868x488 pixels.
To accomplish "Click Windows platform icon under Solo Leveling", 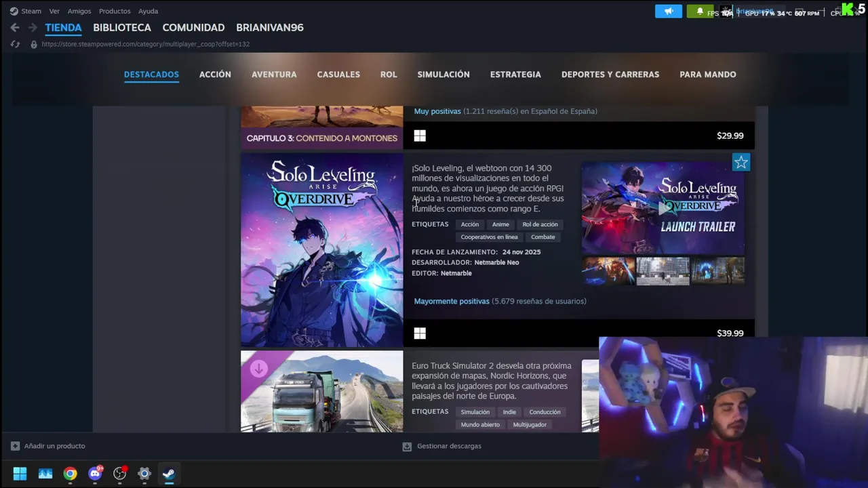I will click(x=420, y=333).
